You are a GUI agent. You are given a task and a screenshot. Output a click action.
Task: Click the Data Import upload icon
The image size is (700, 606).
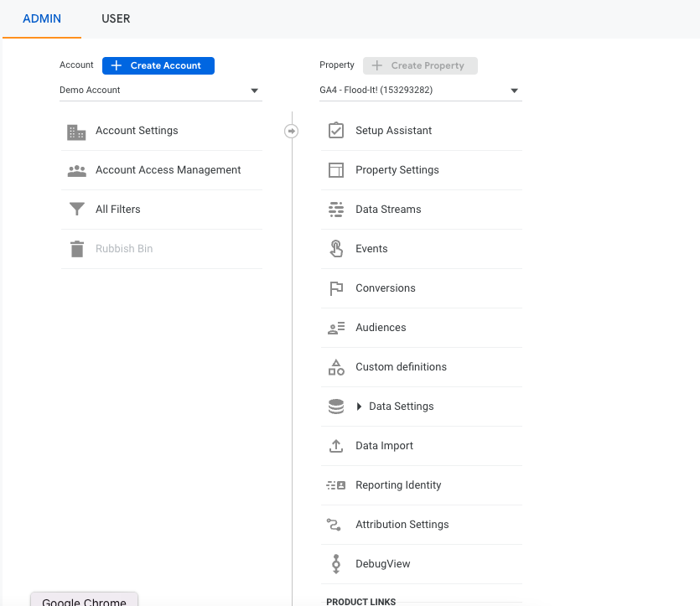point(336,446)
